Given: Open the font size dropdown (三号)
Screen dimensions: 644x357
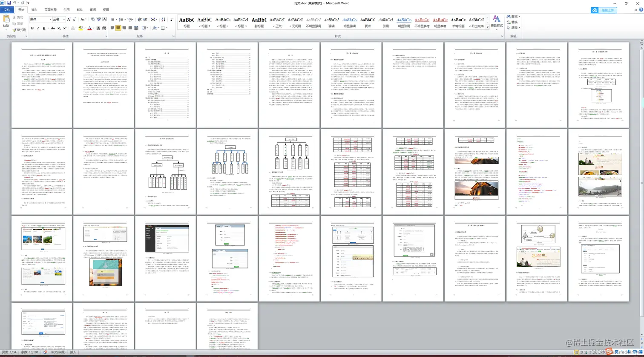Looking at the screenshot, I should point(64,19).
